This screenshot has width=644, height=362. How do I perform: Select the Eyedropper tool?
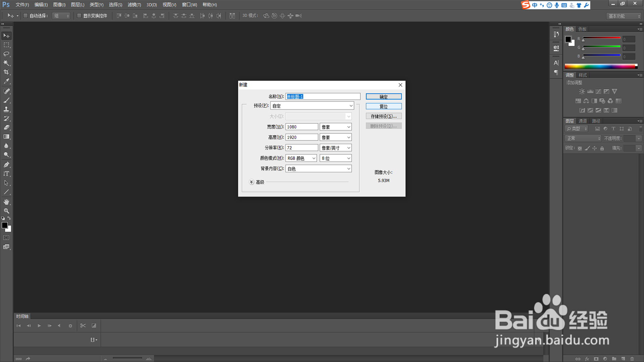pyautogui.click(x=6, y=81)
